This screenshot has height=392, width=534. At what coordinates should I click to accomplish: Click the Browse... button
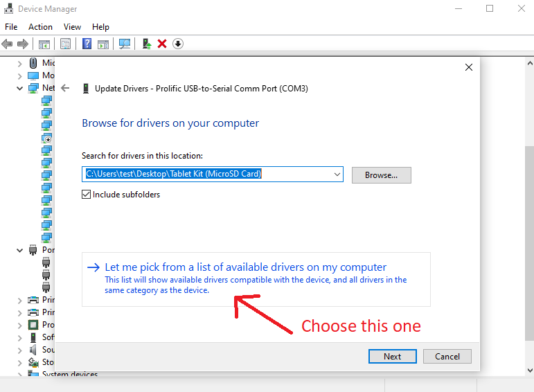pos(381,175)
